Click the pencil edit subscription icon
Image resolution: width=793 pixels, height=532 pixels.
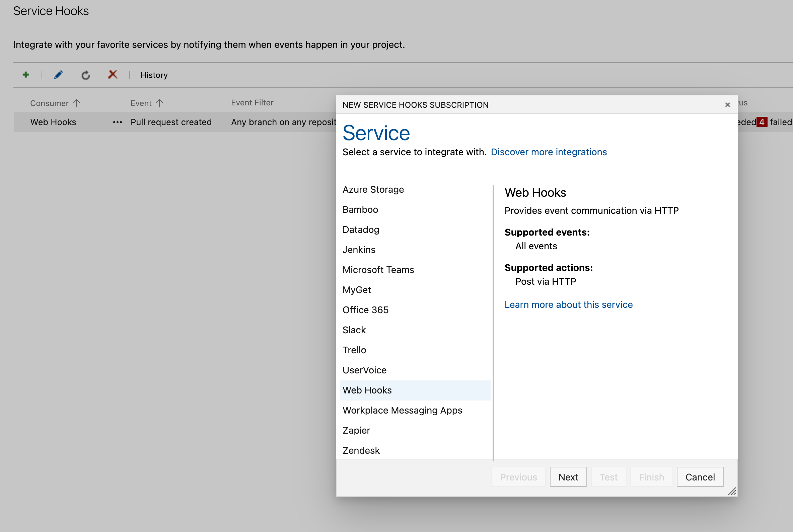58,75
